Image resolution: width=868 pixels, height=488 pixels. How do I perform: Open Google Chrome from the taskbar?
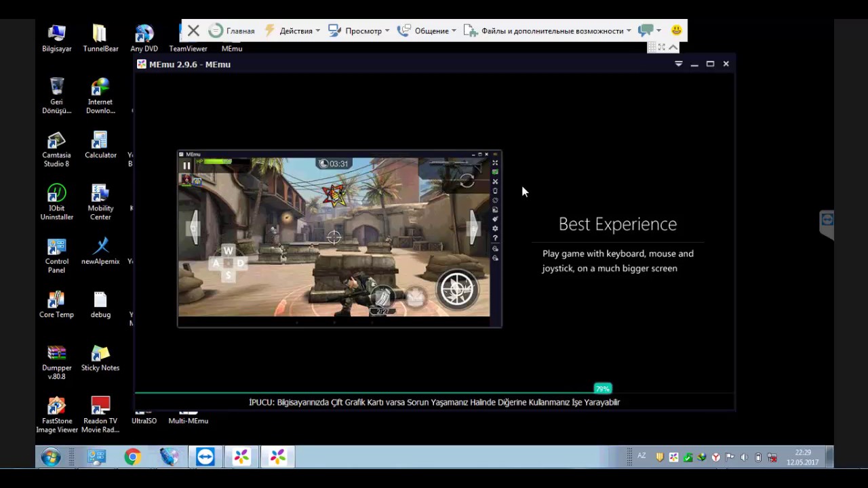(x=132, y=457)
